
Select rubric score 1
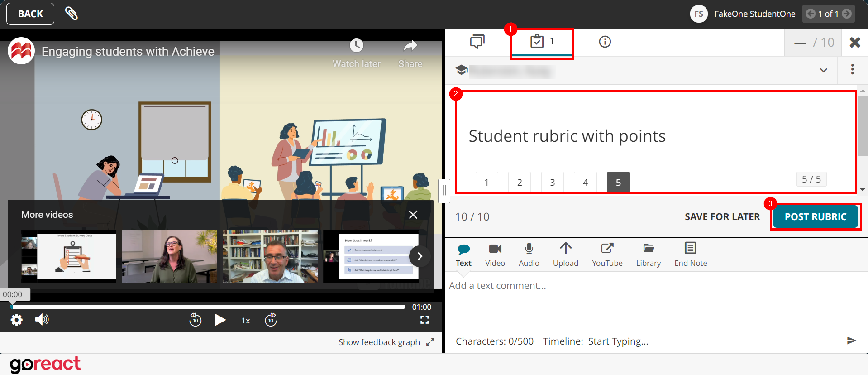pos(486,182)
